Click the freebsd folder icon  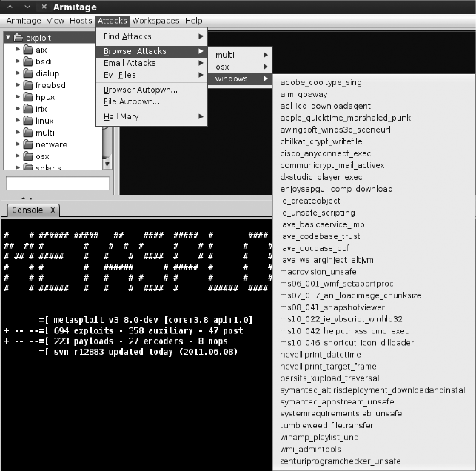point(28,85)
